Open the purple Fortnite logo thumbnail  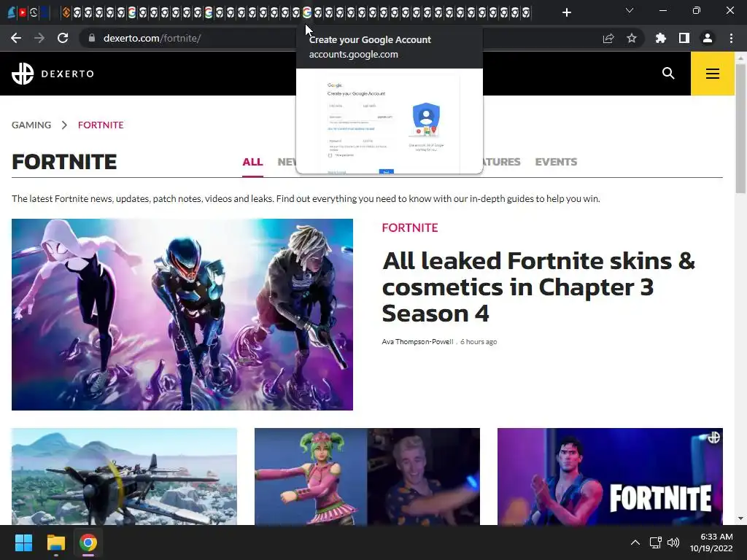click(x=610, y=476)
